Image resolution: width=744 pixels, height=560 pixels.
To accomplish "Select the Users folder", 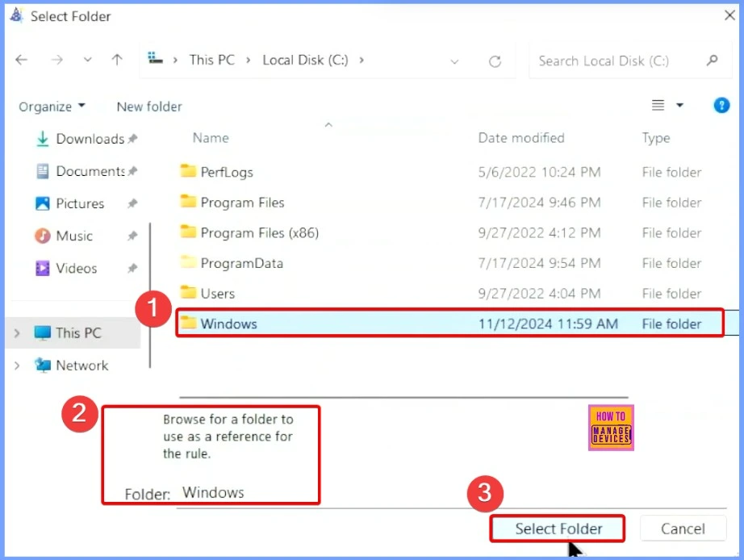I will (217, 293).
